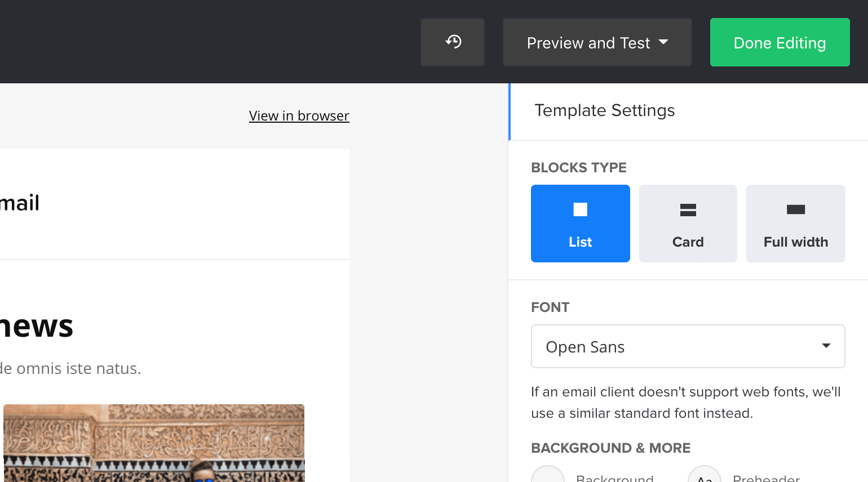The image size is (868, 482).
Task: Click the email body text below the headline
Action: pos(70,368)
